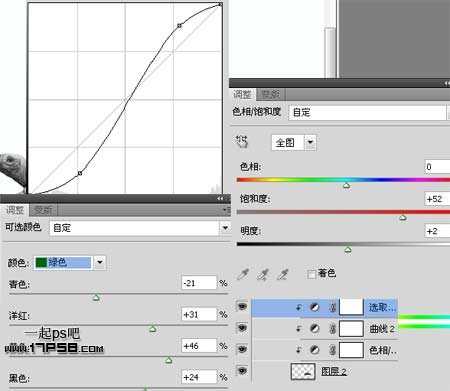Click mask link chain on 色相/ layer
The width and height of the screenshot is (450, 391).
[x=332, y=350]
